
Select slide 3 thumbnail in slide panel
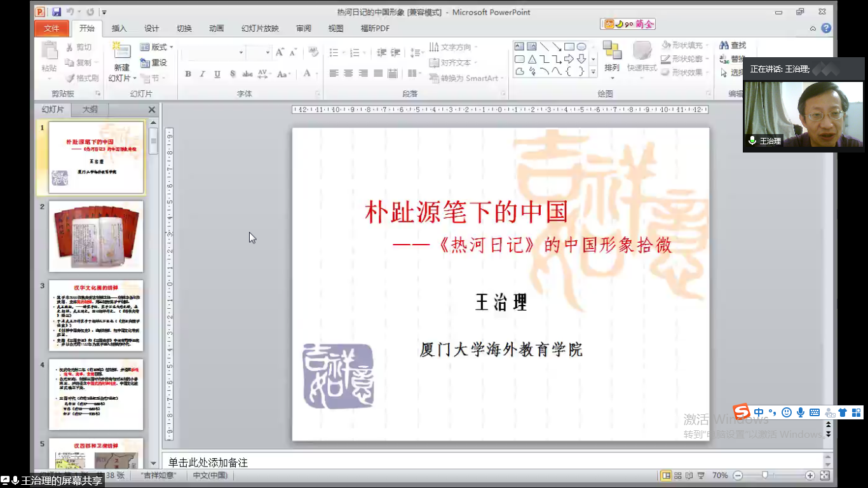pos(96,316)
